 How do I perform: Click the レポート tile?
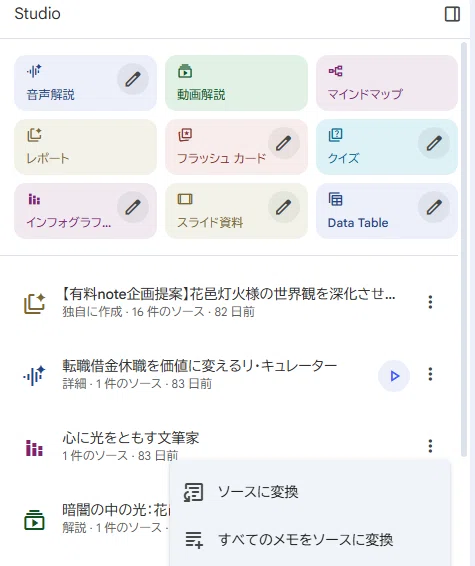[86, 147]
